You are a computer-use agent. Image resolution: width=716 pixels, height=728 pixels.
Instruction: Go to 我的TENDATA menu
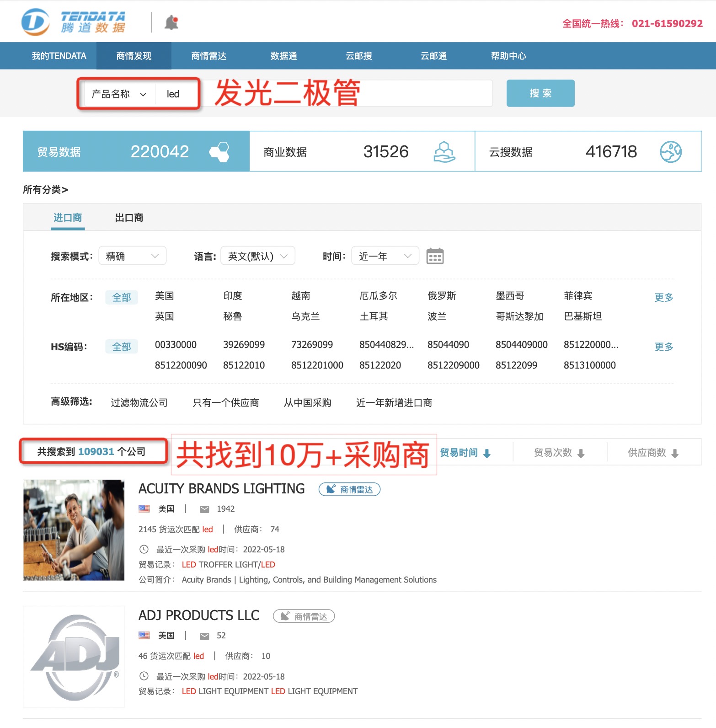coord(59,56)
